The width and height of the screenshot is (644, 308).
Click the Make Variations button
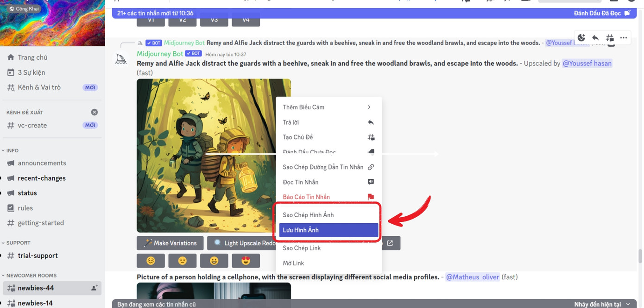coord(170,243)
